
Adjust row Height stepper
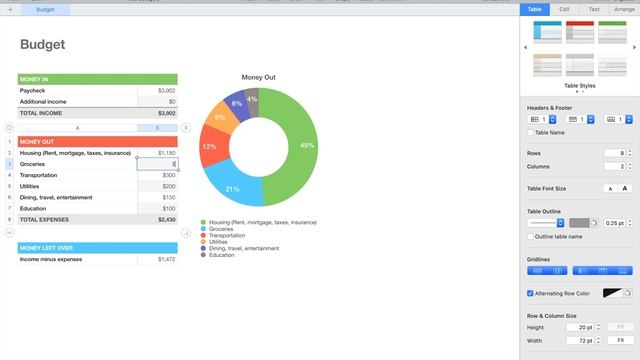pyautogui.click(x=598, y=327)
